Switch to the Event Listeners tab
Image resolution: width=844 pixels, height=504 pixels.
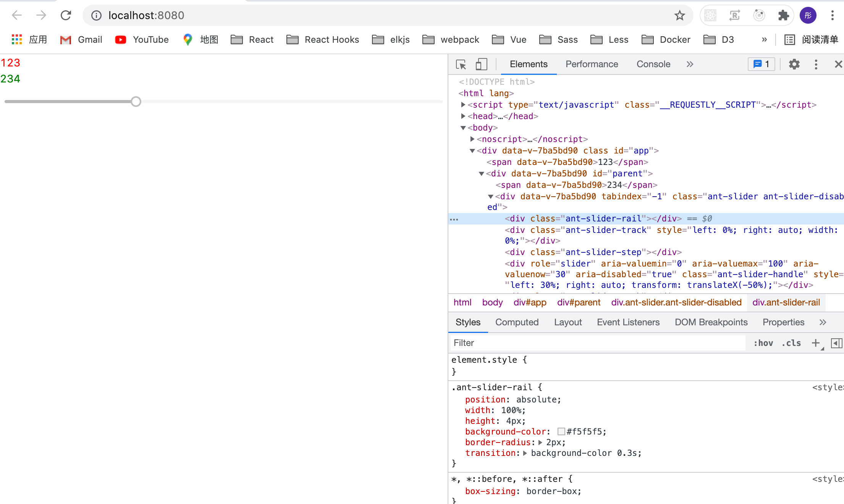[628, 322]
